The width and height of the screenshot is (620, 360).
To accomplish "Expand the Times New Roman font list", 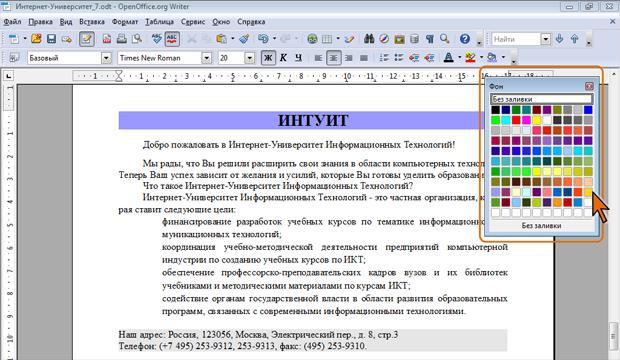I will coord(206,58).
